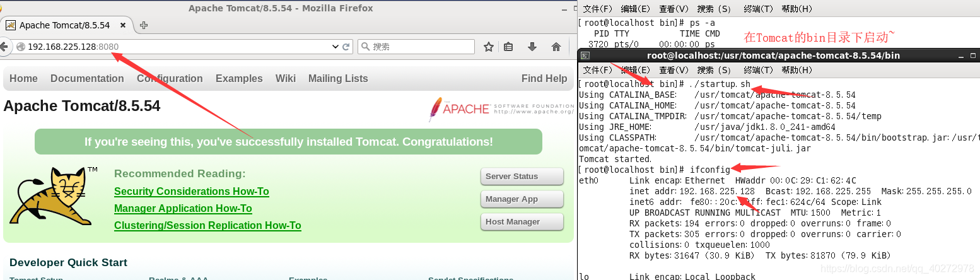Viewport: 980px width, 280px height.
Task: Go to Firefox home page icon
Action: [x=556, y=47]
